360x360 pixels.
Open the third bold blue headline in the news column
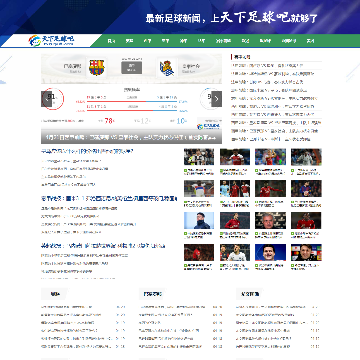click(103, 246)
